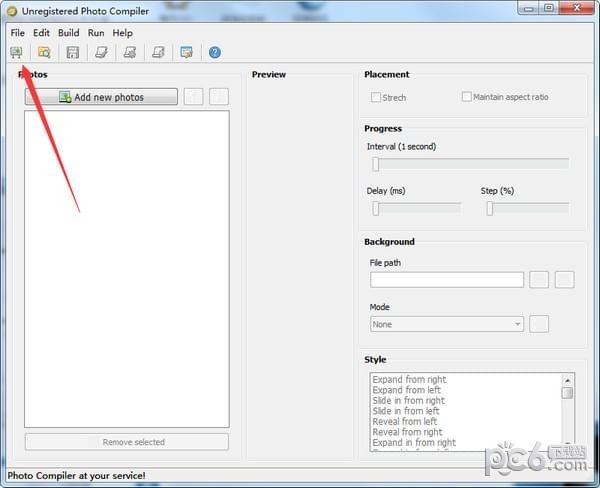Click the Step (%) slider handle
600x488 pixels.
click(x=490, y=209)
